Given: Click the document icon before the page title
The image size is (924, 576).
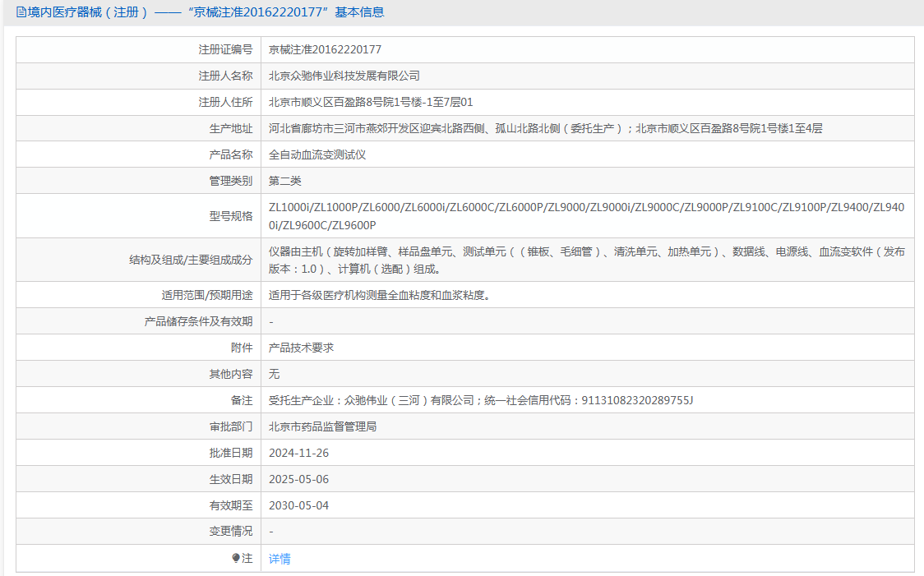Looking at the screenshot, I should 21,12.
